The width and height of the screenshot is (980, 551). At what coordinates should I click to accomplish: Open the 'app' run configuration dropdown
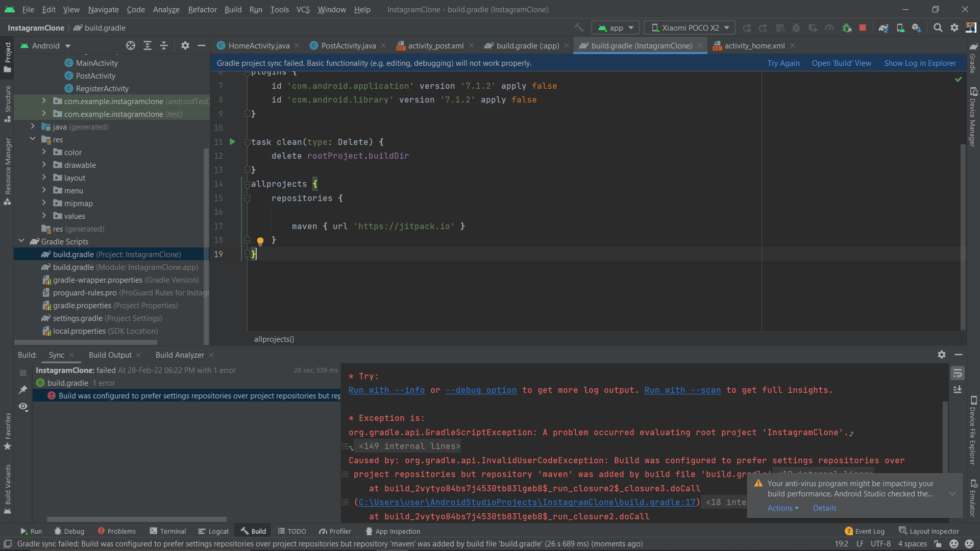pyautogui.click(x=615, y=28)
